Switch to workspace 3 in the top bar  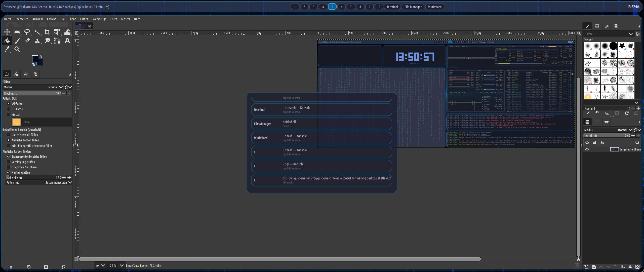coord(313,7)
